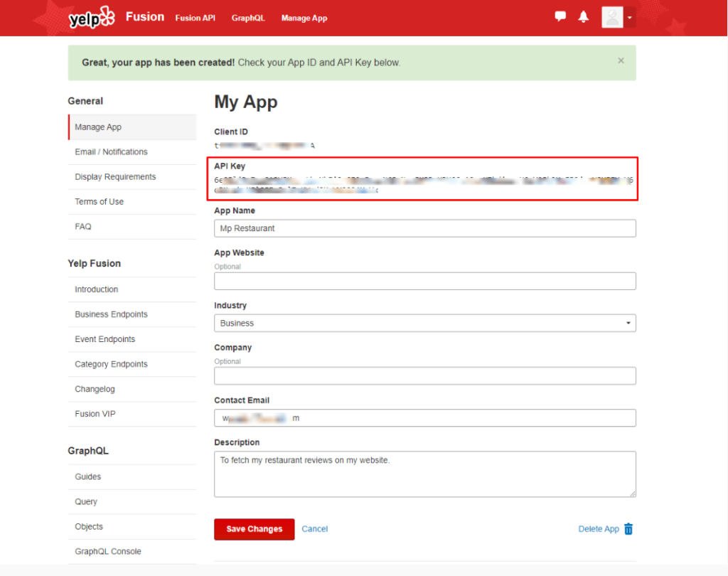View Event Endpoints documentation
Viewport: 728px width, 576px height.
pos(132,339)
